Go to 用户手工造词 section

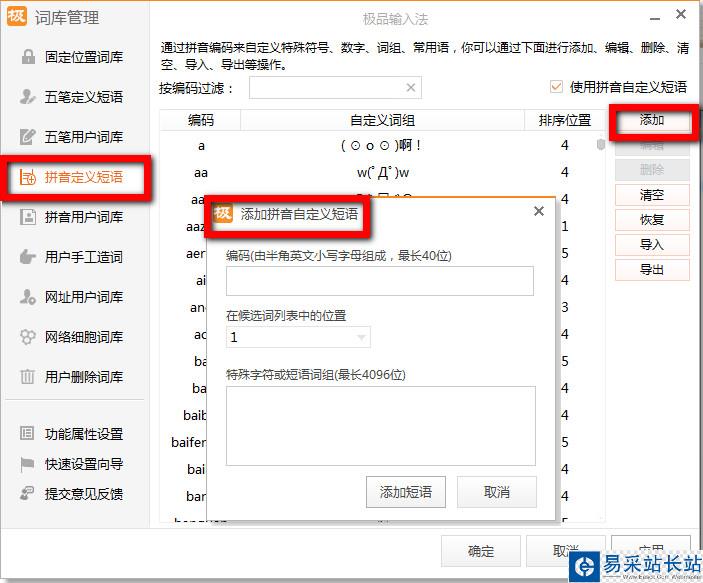[x=83, y=257]
